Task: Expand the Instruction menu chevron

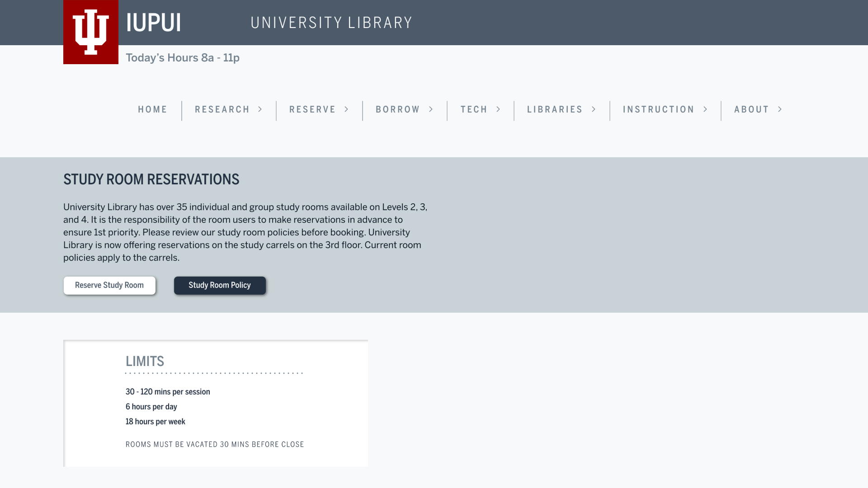Action: pos(706,109)
